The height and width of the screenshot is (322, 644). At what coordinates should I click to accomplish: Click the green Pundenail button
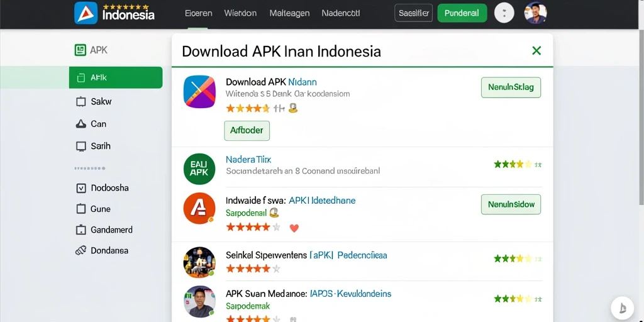[462, 13]
